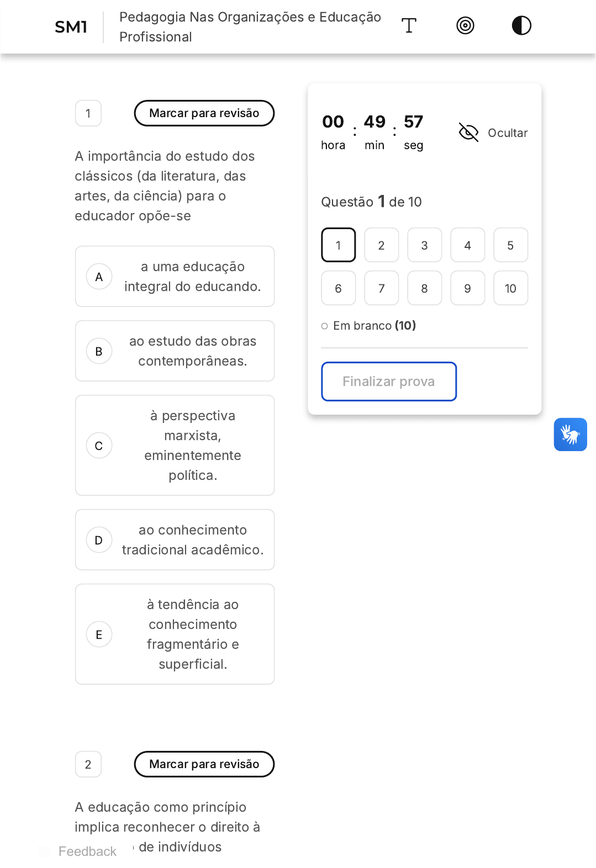Click the SM1 logo
Viewport: 596px width, 868px height.
pos(71,27)
